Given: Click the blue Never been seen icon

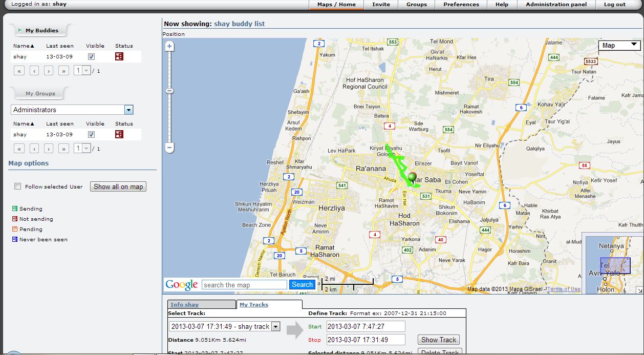Looking at the screenshot, I should [15, 239].
